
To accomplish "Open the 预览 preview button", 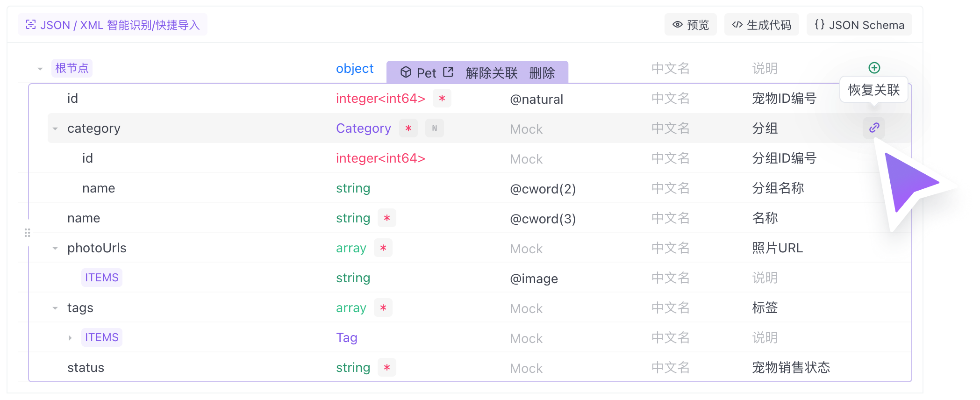I will point(690,25).
